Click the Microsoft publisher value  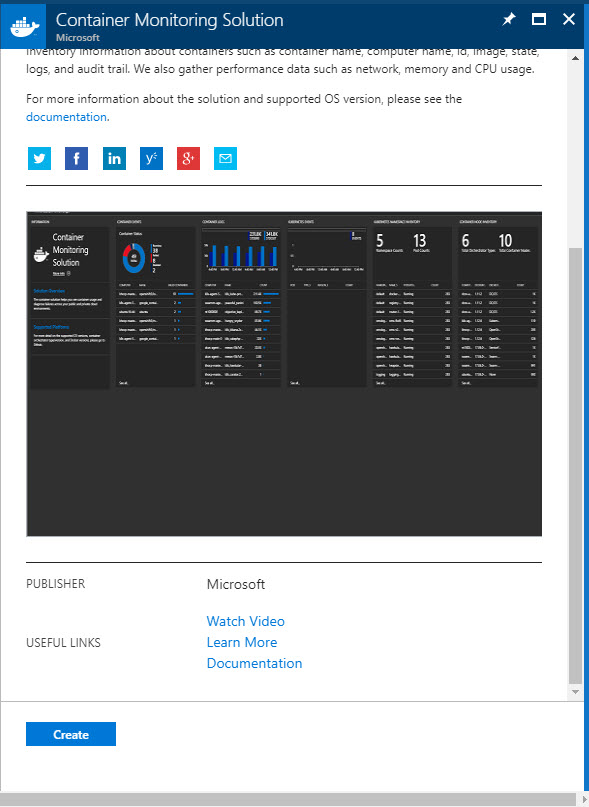(236, 584)
